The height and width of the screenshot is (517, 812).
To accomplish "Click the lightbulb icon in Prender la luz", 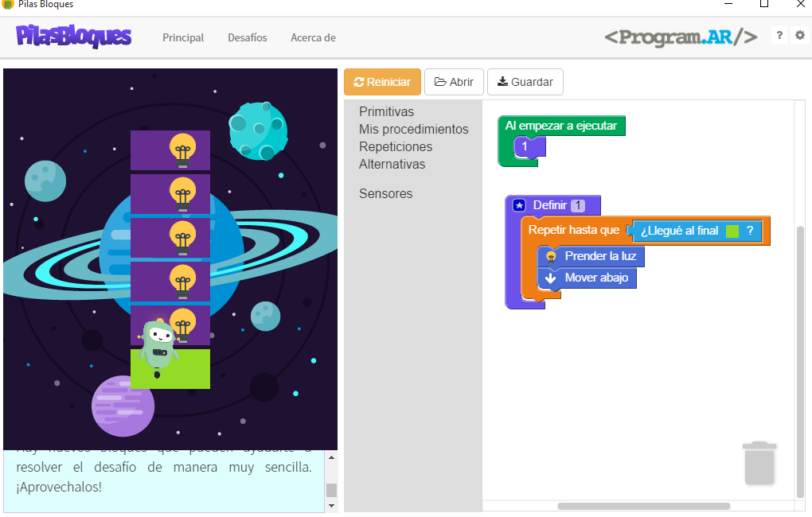I will (x=551, y=257).
